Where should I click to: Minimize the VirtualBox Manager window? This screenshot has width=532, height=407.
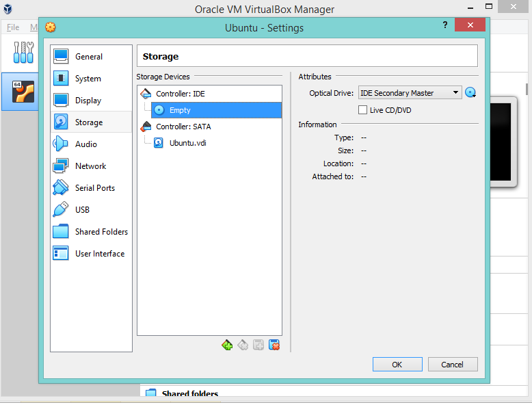(x=470, y=8)
